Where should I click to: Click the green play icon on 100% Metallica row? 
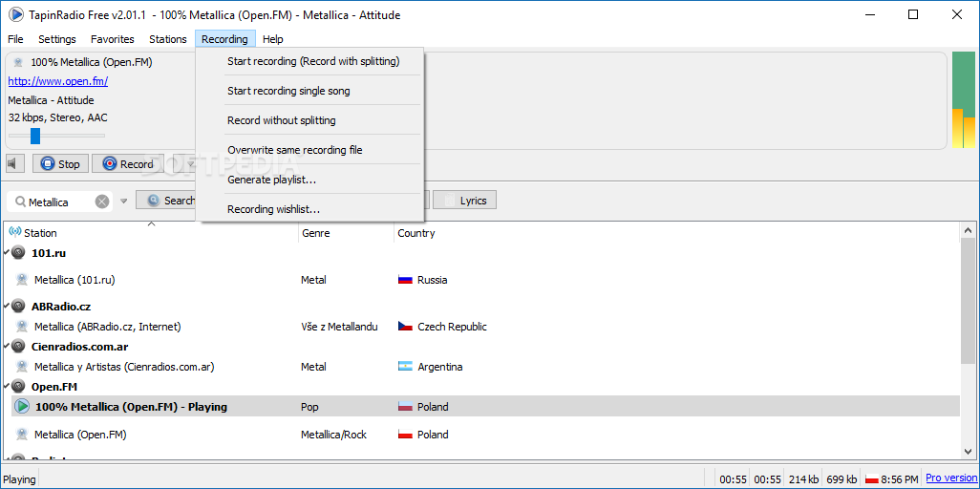22,407
